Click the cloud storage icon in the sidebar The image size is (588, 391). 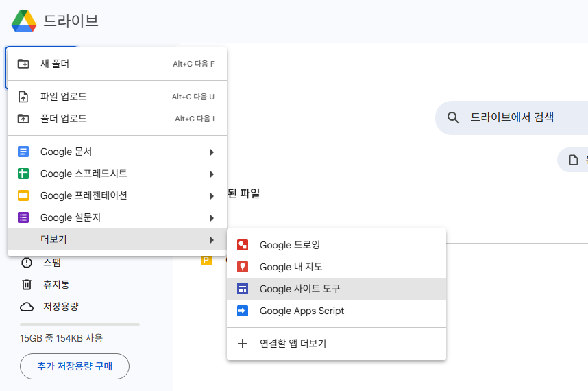click(27, 307)
